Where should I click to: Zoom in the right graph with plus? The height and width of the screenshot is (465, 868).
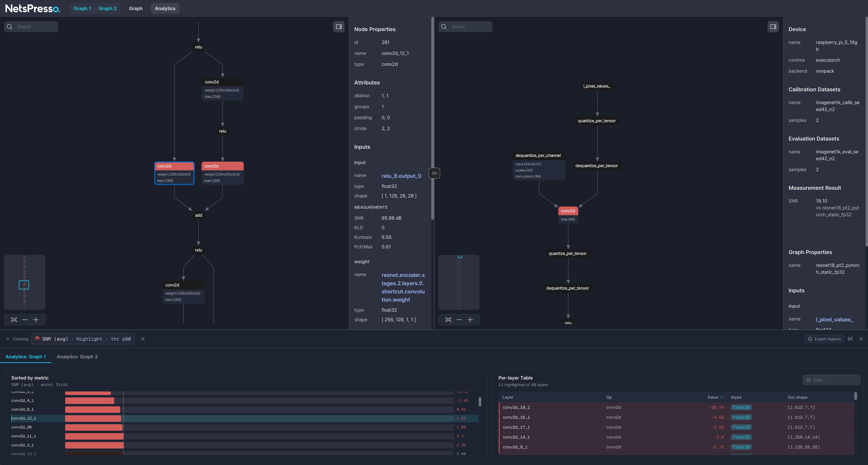[x=470, y=320]
